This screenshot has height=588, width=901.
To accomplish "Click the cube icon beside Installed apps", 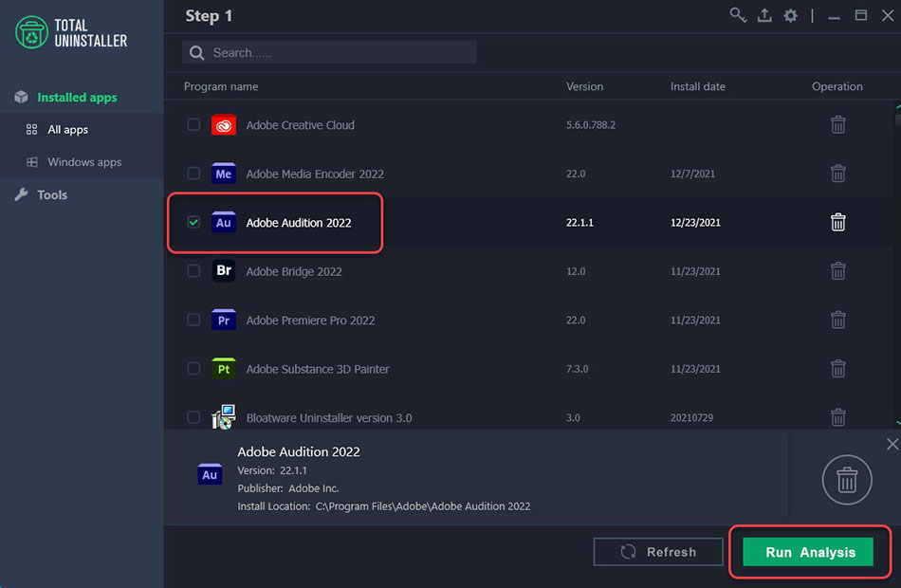I will (21, 97).
